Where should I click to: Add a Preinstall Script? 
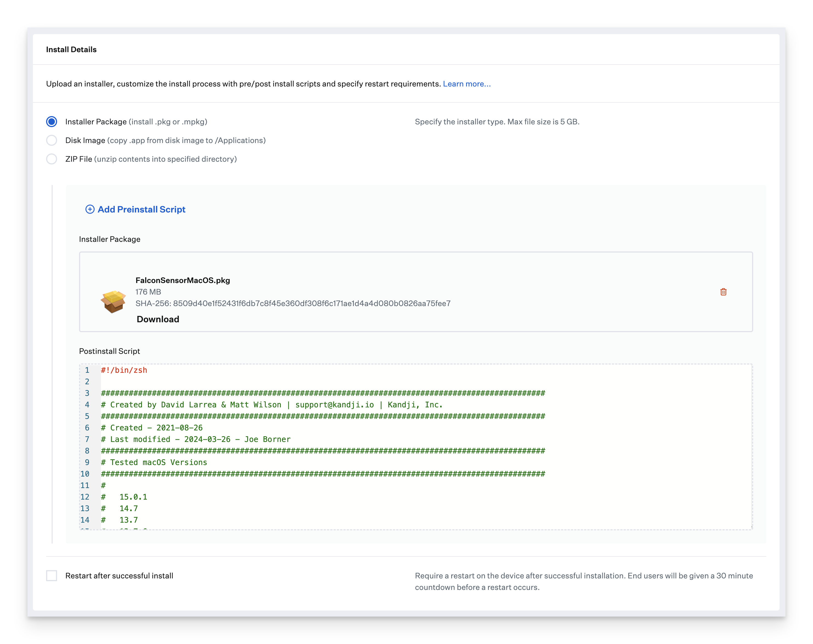(x=141, y=209)
